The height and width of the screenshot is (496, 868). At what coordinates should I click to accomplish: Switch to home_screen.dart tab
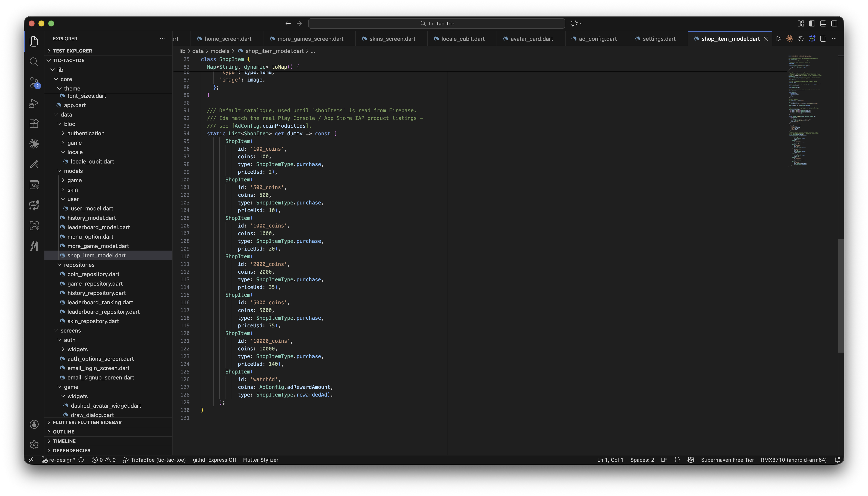point(227,39)
